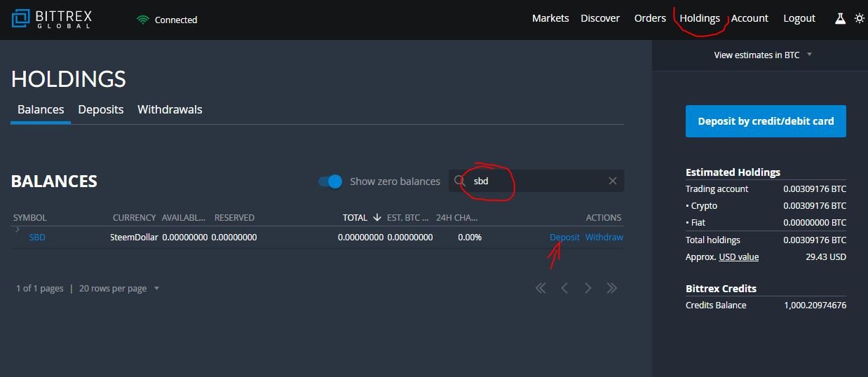Go to the last page arrow
This screenshot has width=868, height=377.
pos(611,288)
